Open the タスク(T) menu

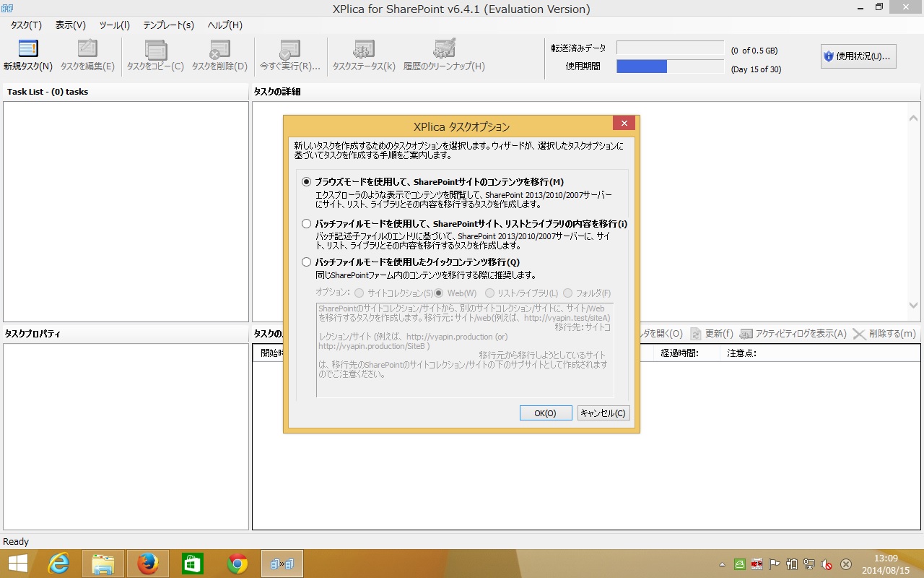click(26, 25)
